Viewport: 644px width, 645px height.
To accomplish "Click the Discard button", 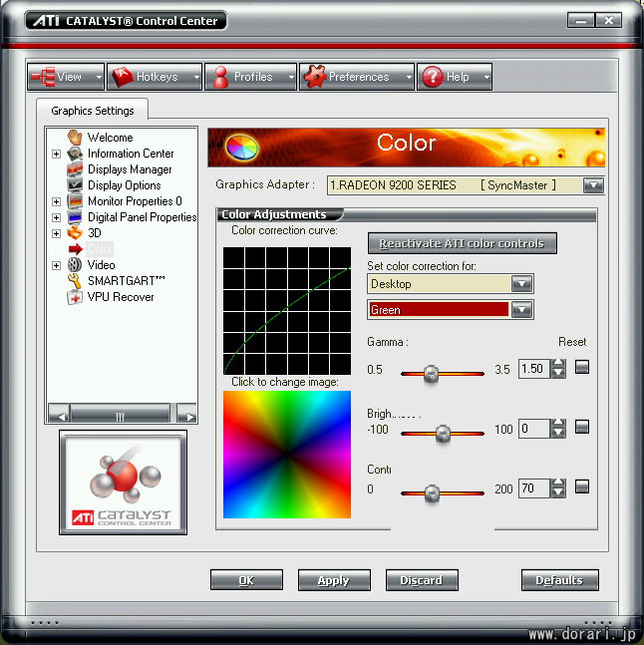I will (x=422, y=580).
